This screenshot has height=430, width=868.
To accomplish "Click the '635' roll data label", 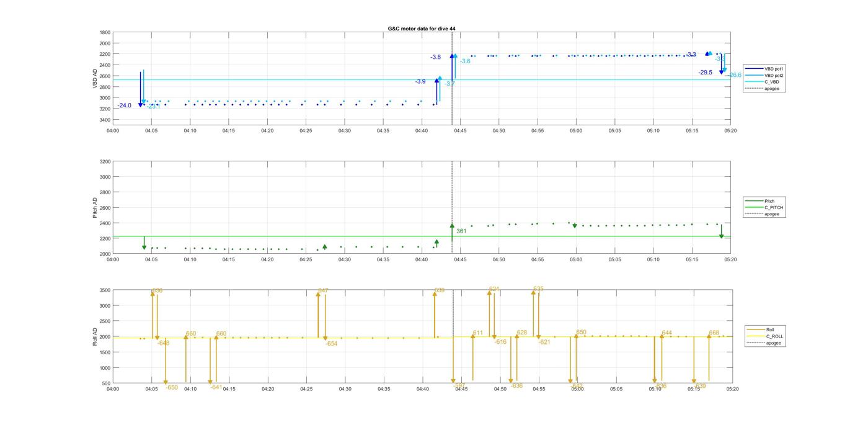I will tap(538, 289).
